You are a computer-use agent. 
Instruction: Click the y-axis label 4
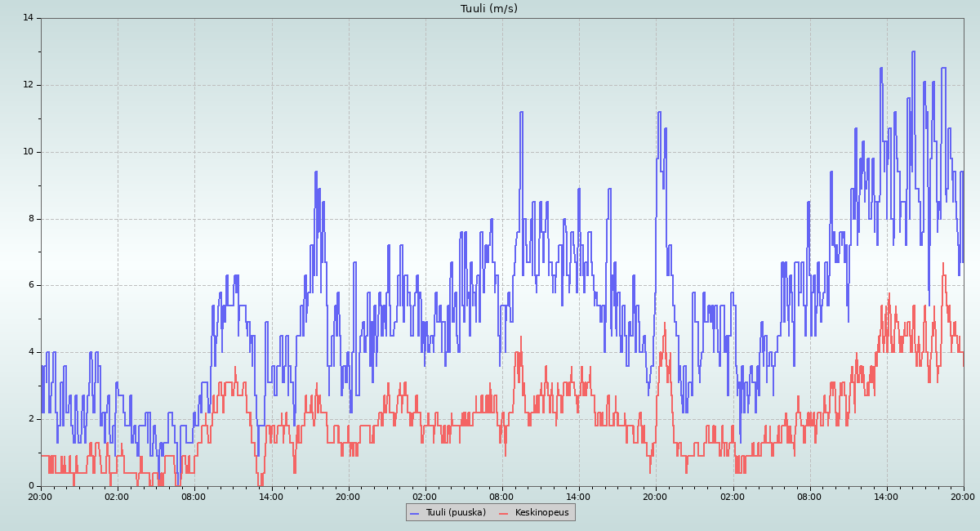click(30, 352)
